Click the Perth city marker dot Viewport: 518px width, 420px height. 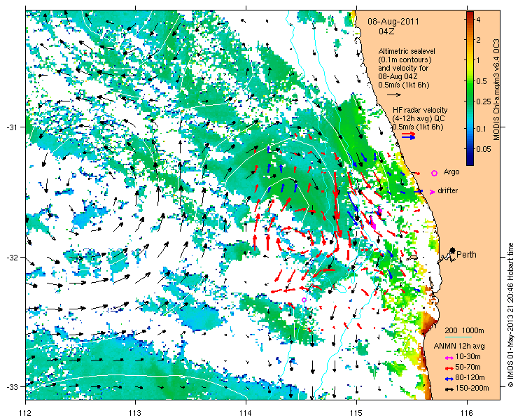coord(452,251)
